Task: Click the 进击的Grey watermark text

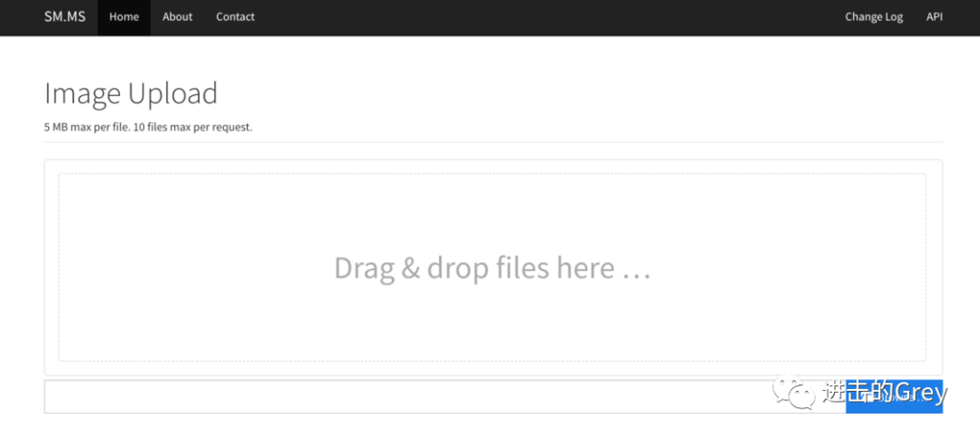Action: [x=885, y=392]
